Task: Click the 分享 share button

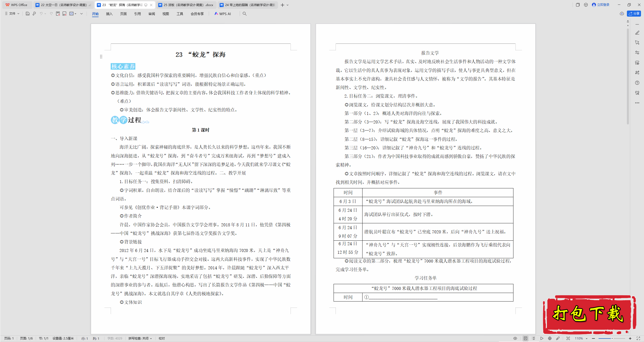Action: [x=634, y=14]
